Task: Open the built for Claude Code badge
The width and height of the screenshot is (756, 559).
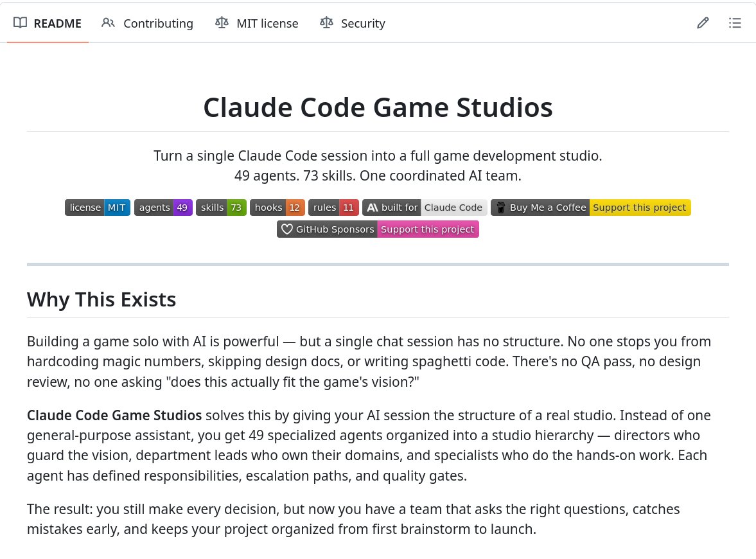Action: (x=425, y=208)
